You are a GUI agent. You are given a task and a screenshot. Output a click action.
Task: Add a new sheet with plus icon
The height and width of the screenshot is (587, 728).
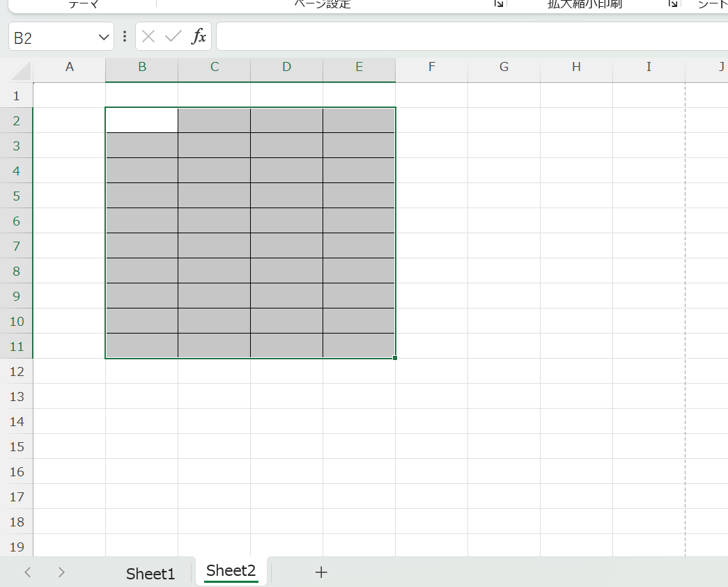point(321,572)
